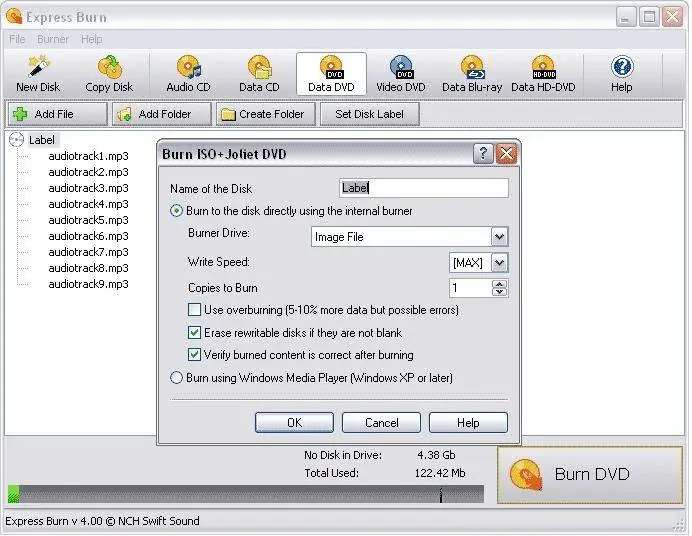This screenshot has height=536, width=692.
Task: Enable Use overburning checkbox
Action: (x=194, y=310)
